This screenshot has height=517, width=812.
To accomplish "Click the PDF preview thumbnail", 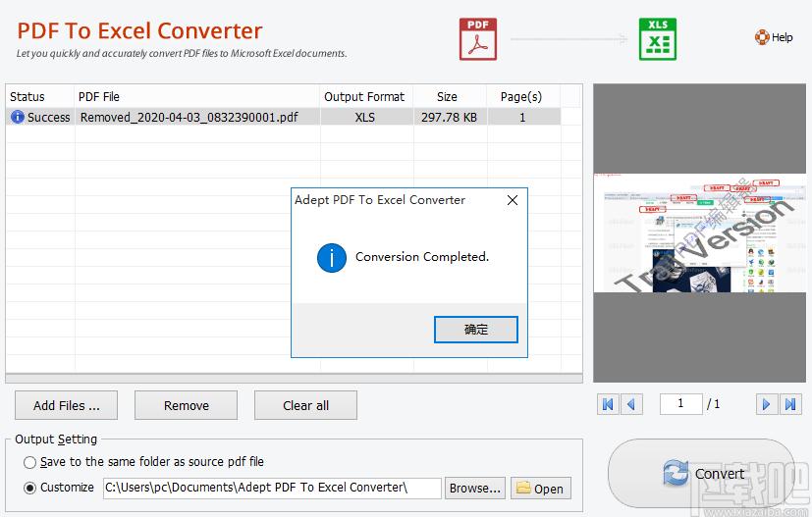I will [x=700, y=233].
